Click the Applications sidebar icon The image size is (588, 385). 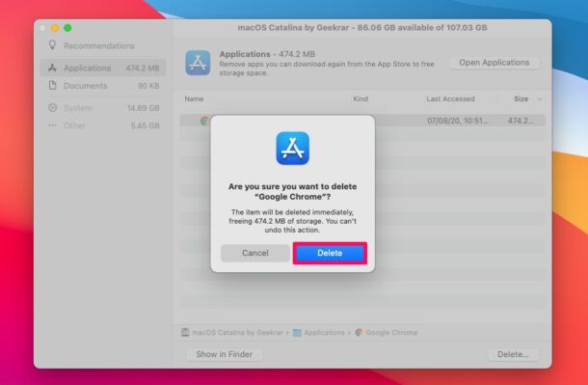coord(52,68)
